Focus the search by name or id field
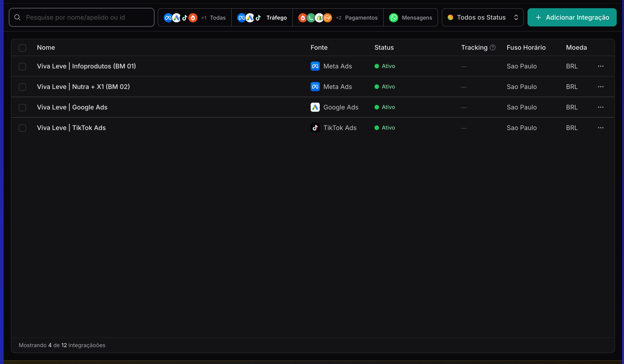624x364 pixels. pos(81,17)
